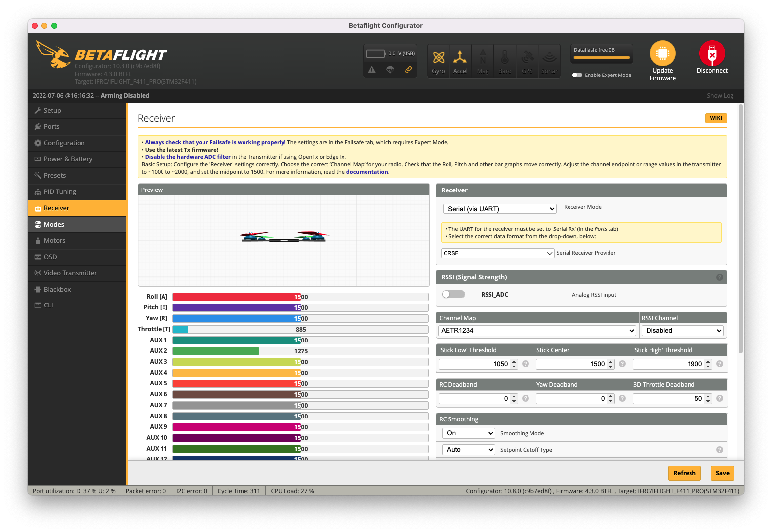Open the Power & Battery tab
772x532 pixels.
tap(77, 159)
